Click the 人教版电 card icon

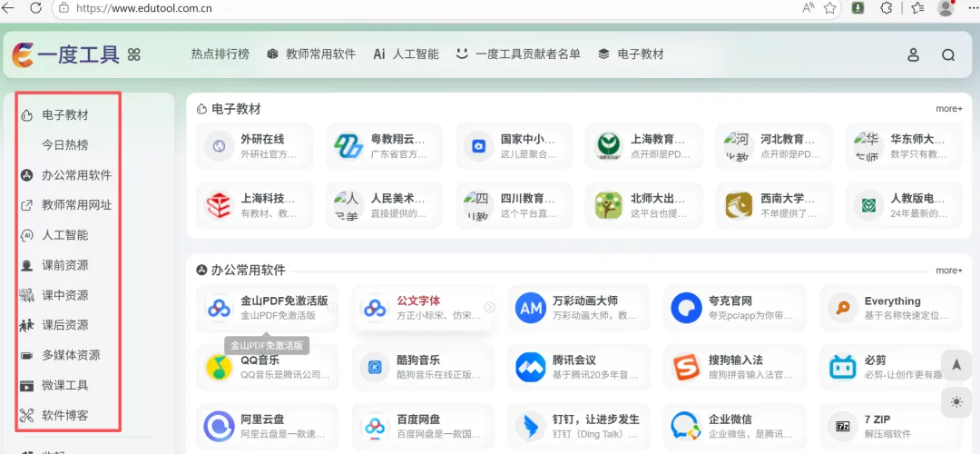[x=868, y=205]
